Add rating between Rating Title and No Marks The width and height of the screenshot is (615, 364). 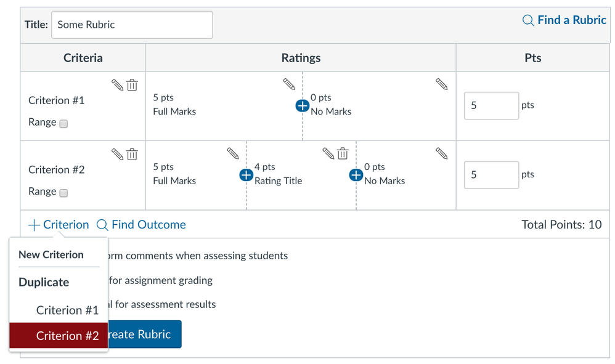coord(356,175)
